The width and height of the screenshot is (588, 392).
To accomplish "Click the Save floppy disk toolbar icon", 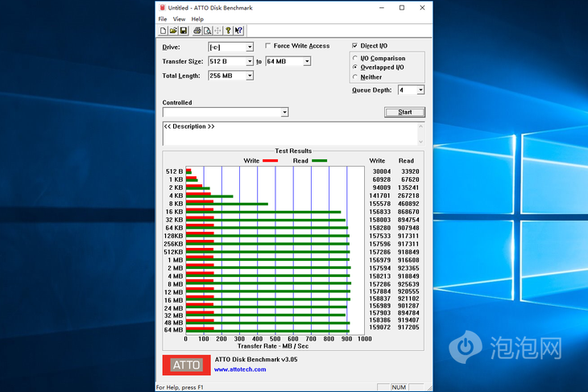I will [x=184, y=31].
